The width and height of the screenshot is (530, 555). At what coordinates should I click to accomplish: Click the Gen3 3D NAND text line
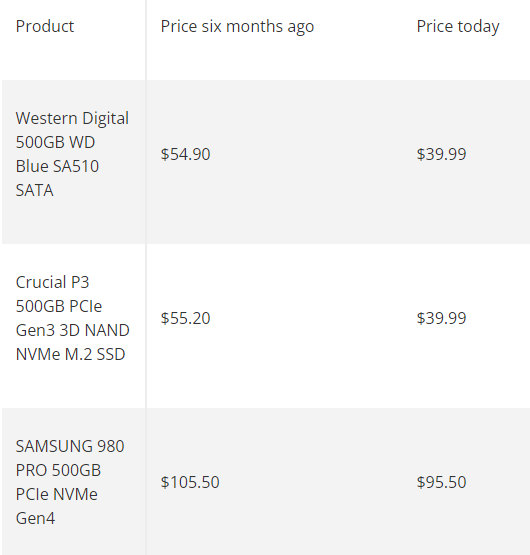(73, 330)
